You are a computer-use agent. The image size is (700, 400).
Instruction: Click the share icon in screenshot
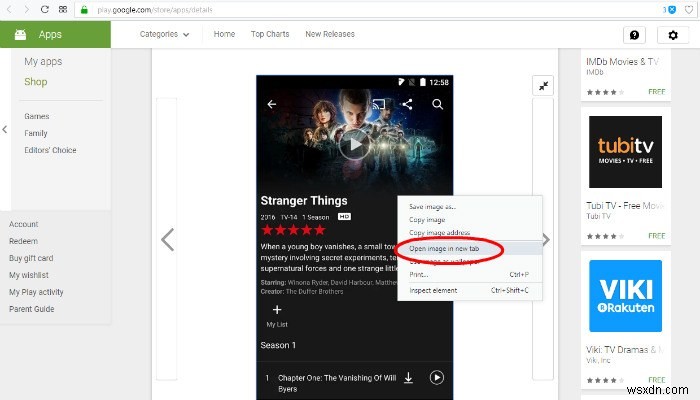coord(407,104)
